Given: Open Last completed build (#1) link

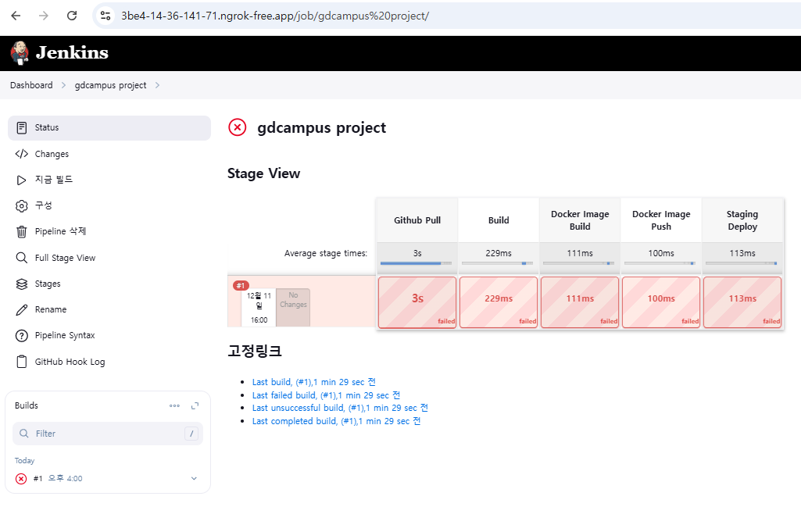Looking at the screenshot, I should click(x=336, y=421).
